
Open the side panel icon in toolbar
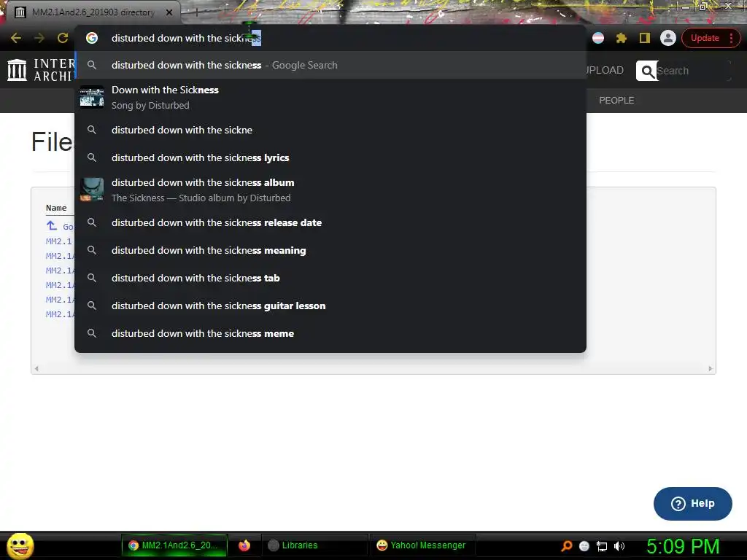pyautogui.click(x=645, y=38)
